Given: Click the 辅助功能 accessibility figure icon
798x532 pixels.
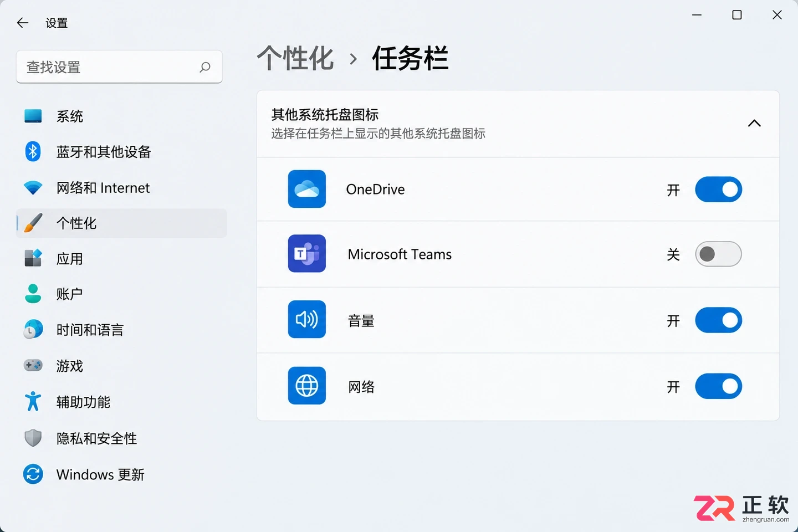Looking at the screenshot, I should pyautogui.click(x=33, y=401).
